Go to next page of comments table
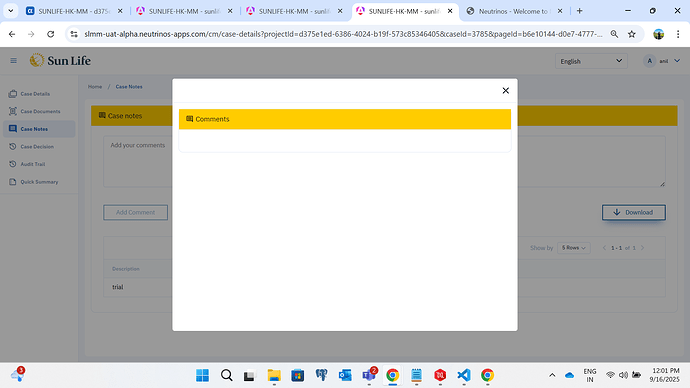Screen dimensions: 690x388 (642, 248)
